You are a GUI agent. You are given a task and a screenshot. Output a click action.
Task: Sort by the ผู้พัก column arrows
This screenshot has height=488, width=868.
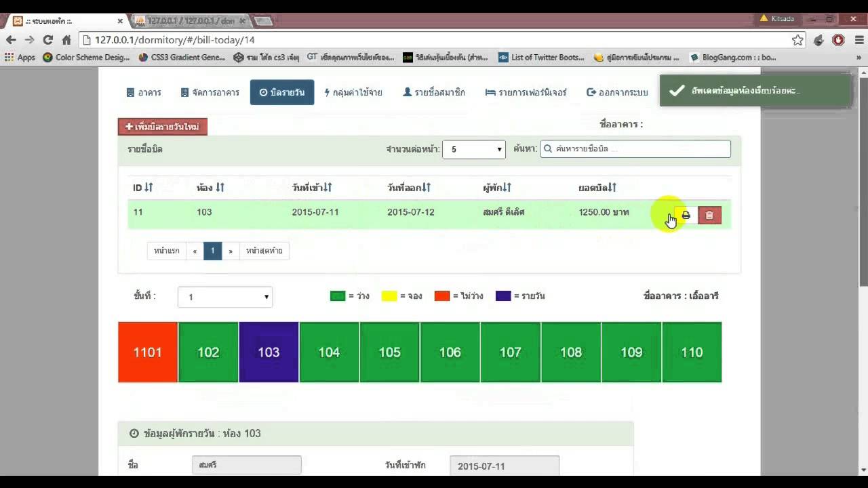[x=507, y=187]
